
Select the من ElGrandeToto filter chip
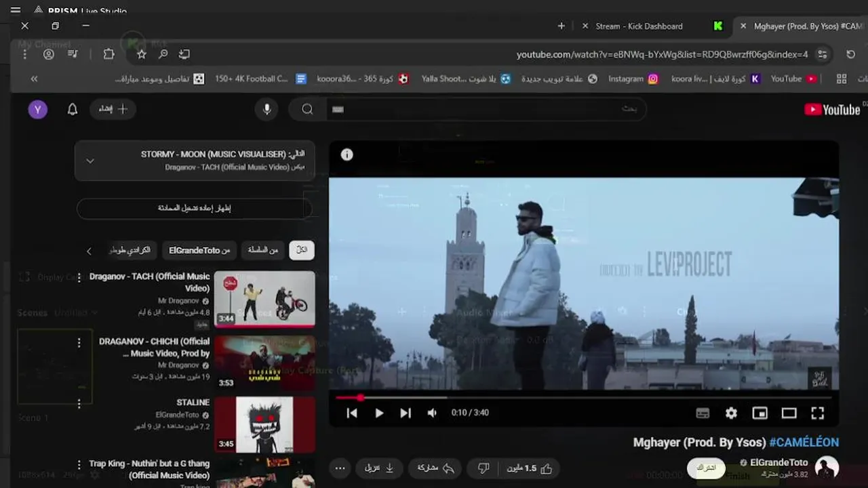click(199, 250)
